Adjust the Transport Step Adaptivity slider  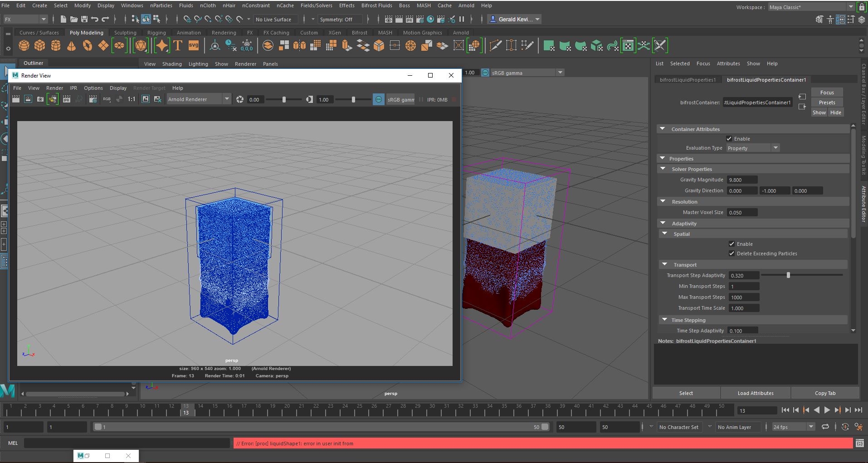coord(788,275)
